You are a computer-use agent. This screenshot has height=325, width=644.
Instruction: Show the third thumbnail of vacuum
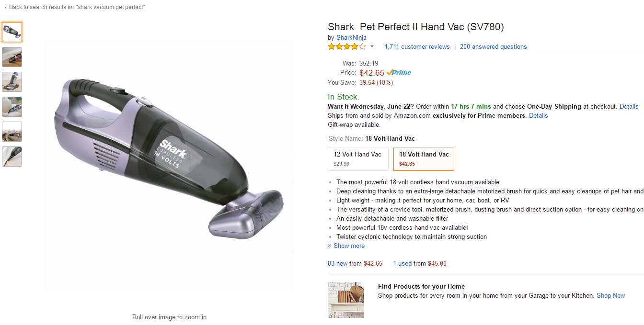pyautogui.click(x=12, y=82)
